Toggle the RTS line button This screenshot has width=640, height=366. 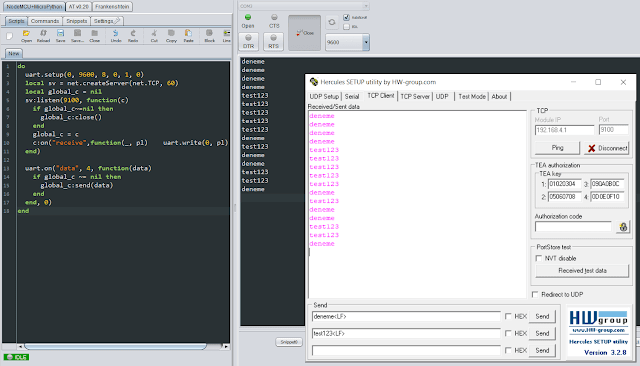tap(273, 41)
